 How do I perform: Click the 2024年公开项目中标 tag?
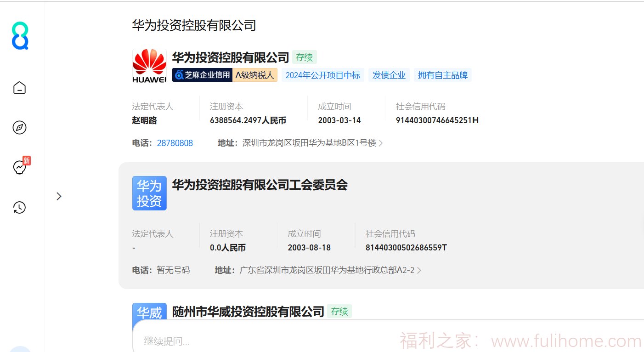click(323, 75)
